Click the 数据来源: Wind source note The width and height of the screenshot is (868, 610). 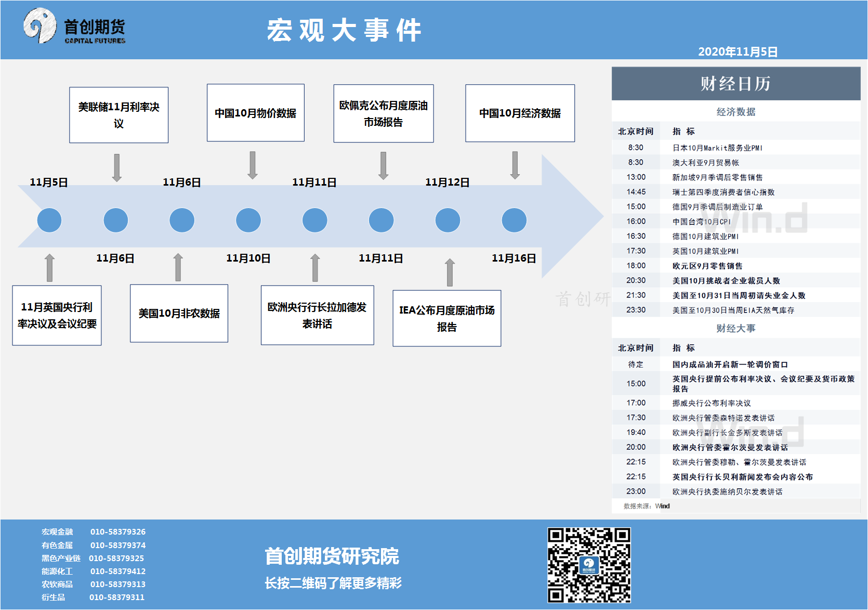pyautogui.click(x=647, y=506)
